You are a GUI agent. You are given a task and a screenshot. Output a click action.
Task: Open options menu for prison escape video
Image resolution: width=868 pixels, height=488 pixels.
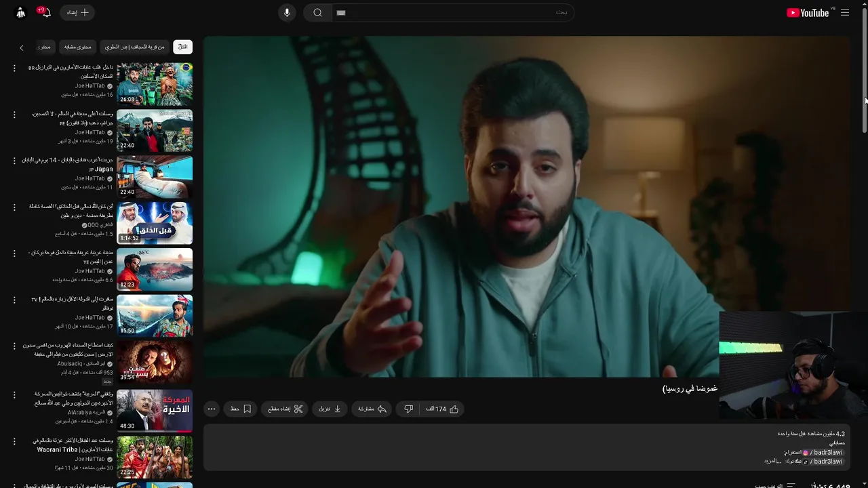(14, 346)
